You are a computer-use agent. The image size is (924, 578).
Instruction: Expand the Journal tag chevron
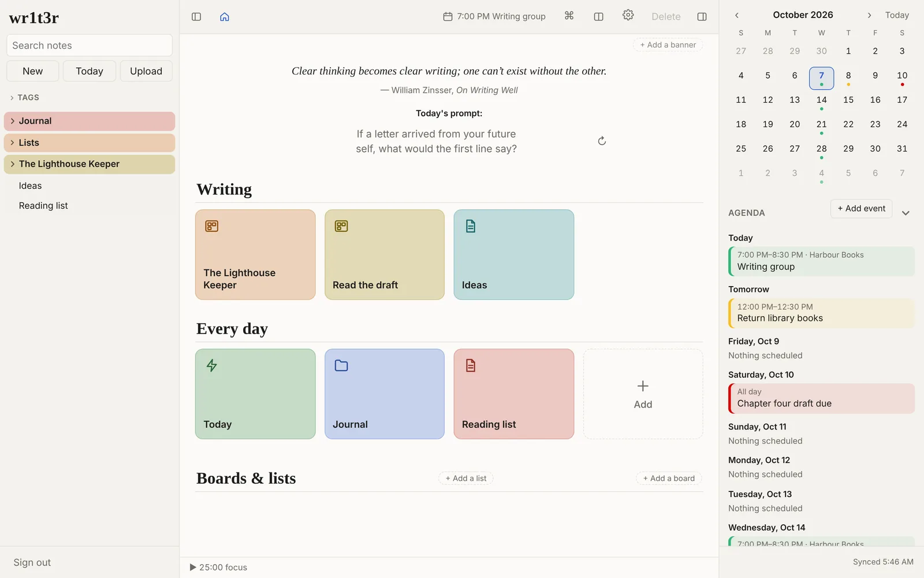[12, 121]
